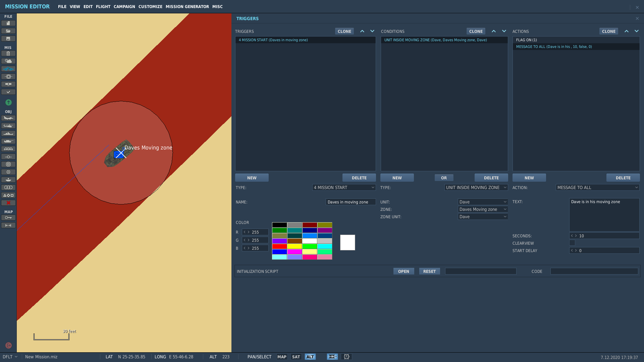Expand the ACTION dropdown MESSAGE TO ALL
This screenshot has height=362, width=644.
point(598,187)
